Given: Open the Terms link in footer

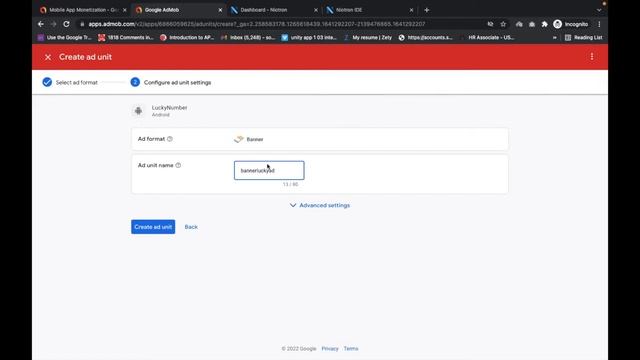Looking at the screenshot, I should pyautogui.click(x=351, y=349).
